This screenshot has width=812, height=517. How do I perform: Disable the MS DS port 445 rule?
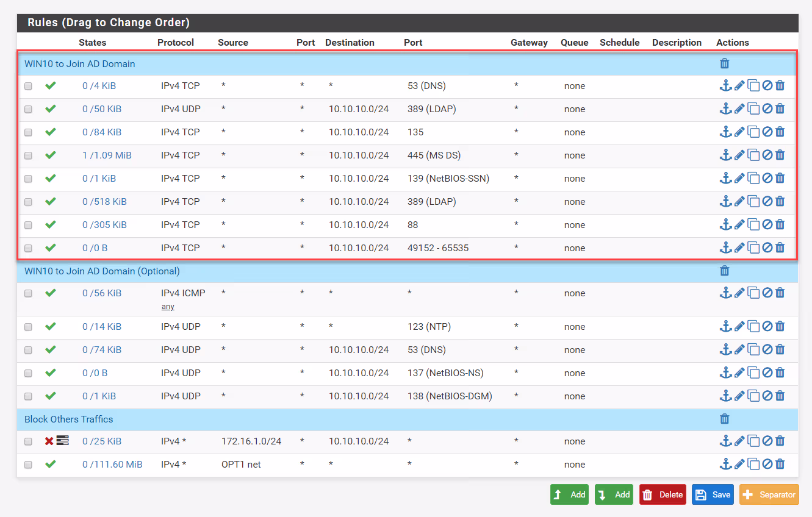767,155
